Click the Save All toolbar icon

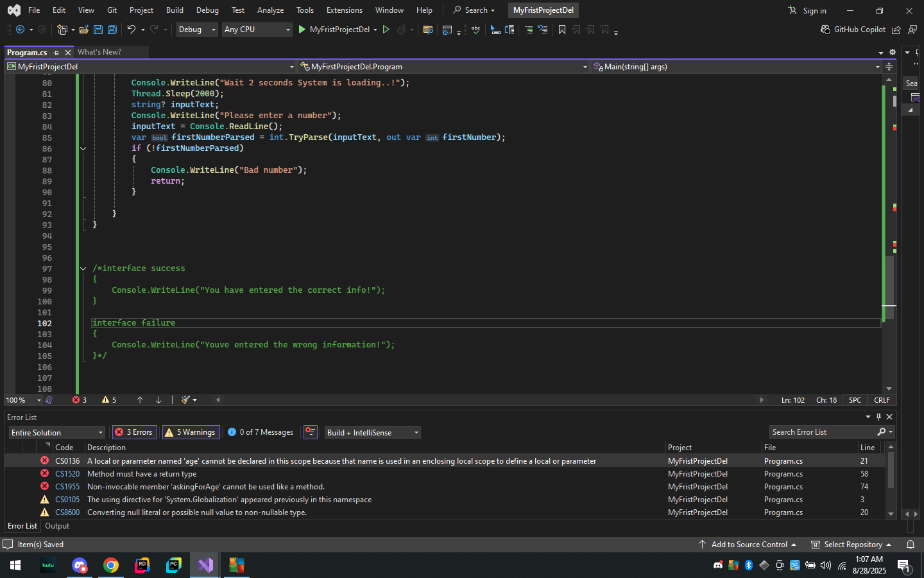coord(112,30)
